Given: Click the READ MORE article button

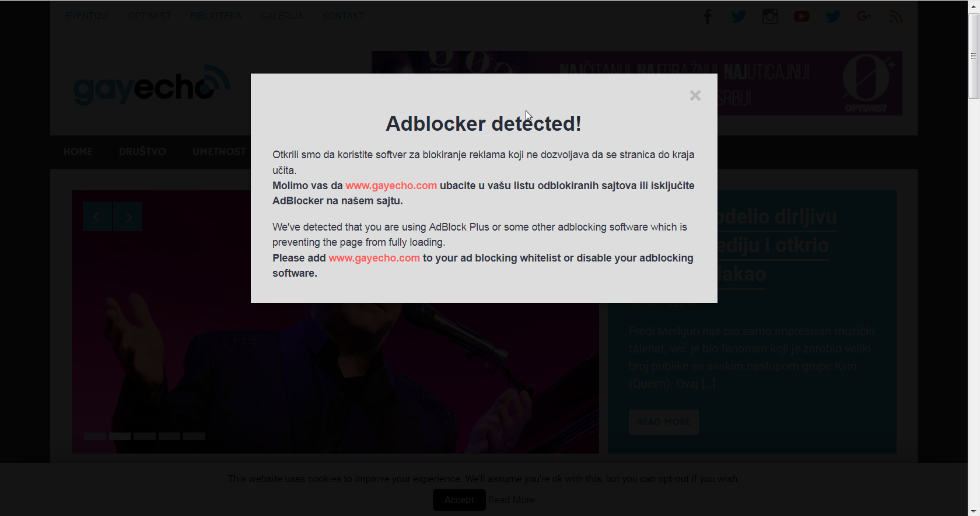Looking at the screenshot, I should pos(664,422).
